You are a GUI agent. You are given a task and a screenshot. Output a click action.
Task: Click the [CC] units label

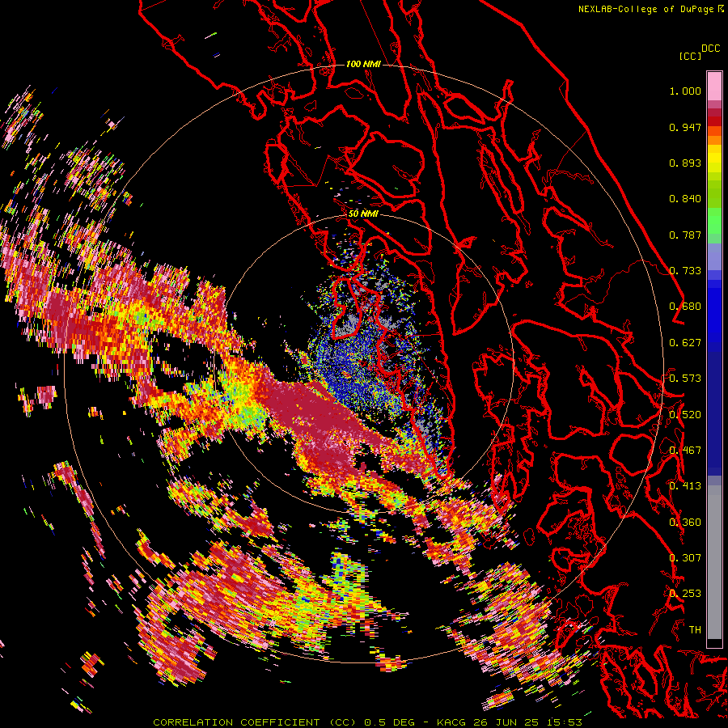pyautogui.click(x=690, y=56)
